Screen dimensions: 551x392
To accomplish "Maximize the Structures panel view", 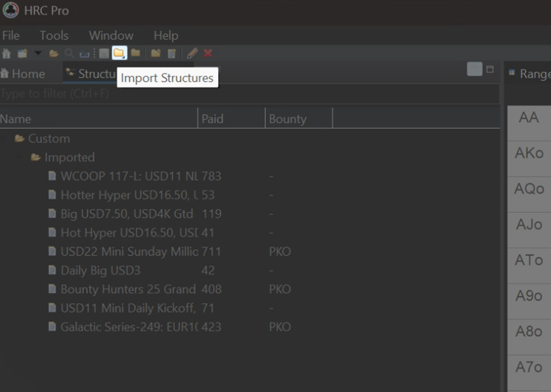I will 490,69.
